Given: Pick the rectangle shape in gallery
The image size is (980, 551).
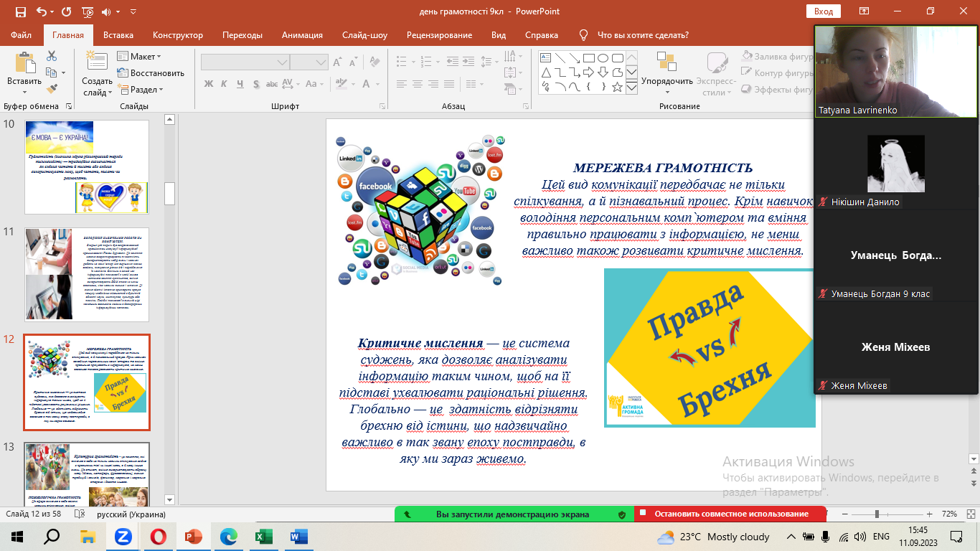Looking at the screenshot, I should pyautogui.click(x=589, y=58).
